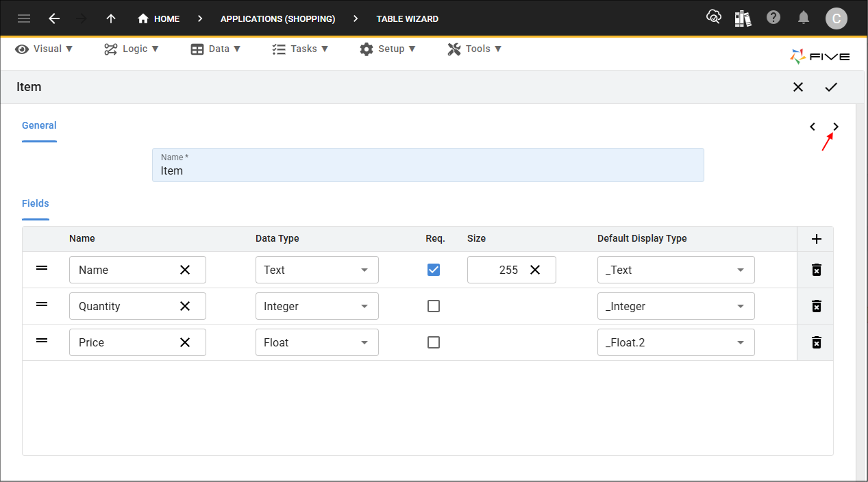Click the save checkmark icon

[831, 87]
